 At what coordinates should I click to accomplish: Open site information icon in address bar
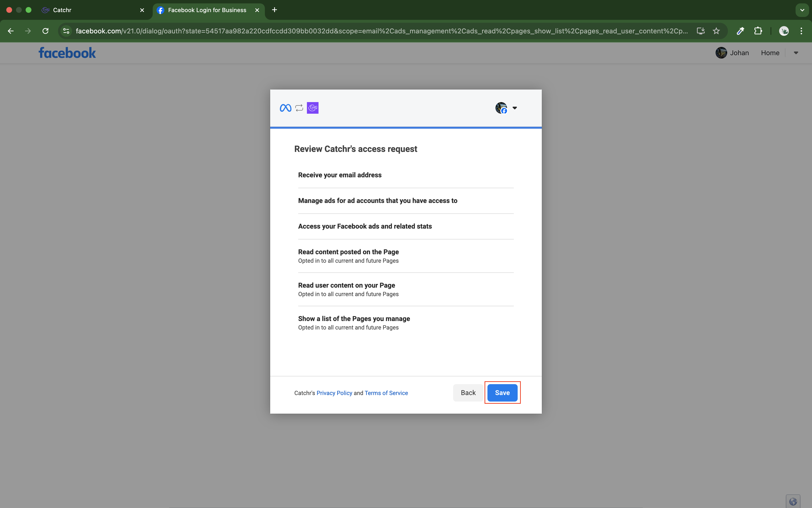click(x=66, y=31)
